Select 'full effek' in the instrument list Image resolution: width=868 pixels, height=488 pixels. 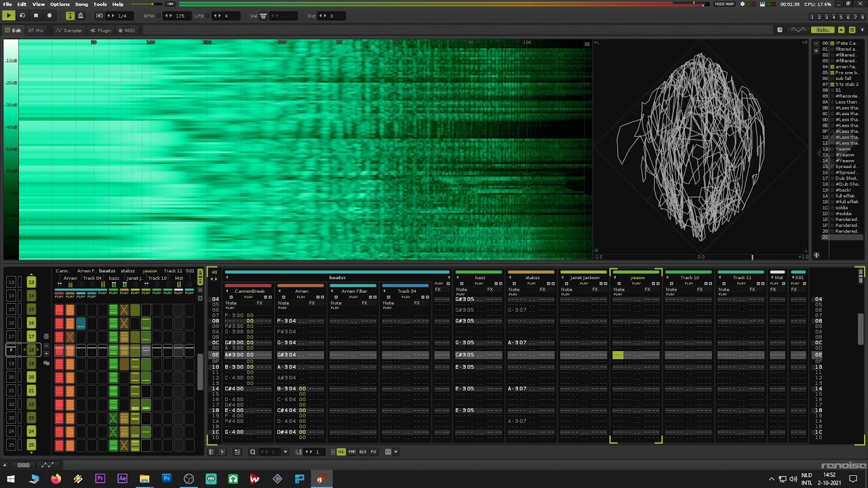tap(845, 196)
